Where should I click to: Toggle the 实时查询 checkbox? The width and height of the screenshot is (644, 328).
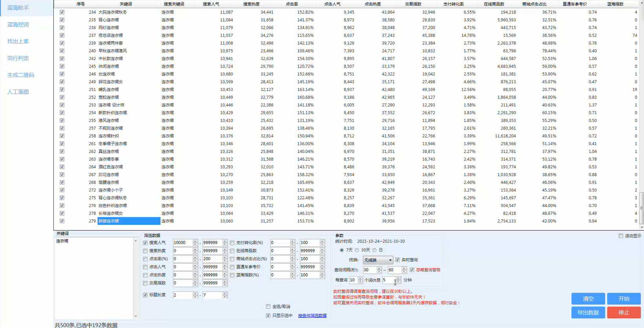398,260
